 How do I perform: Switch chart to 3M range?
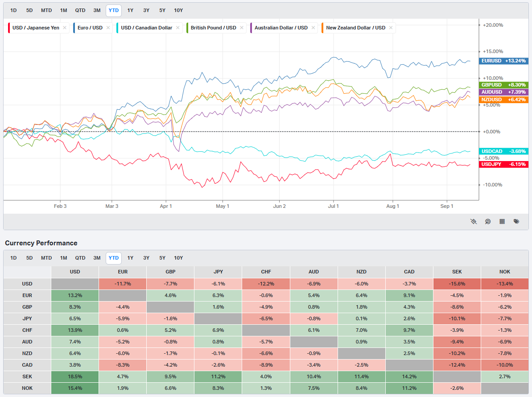click(97, 11)
